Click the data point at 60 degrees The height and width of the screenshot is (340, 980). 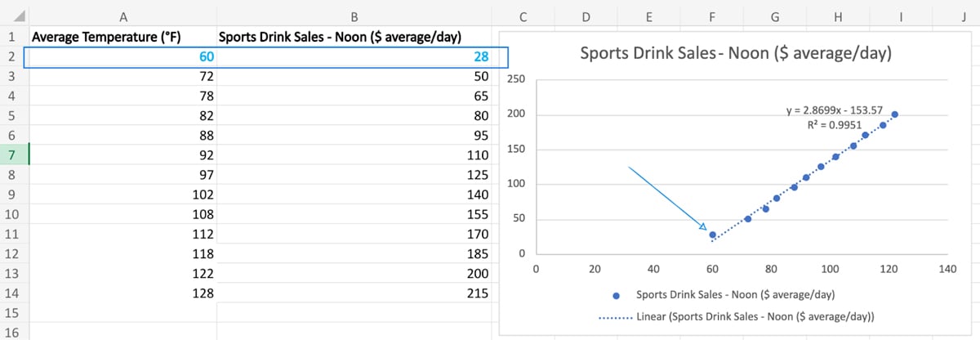pyautogui.click(x=712, y=235)
